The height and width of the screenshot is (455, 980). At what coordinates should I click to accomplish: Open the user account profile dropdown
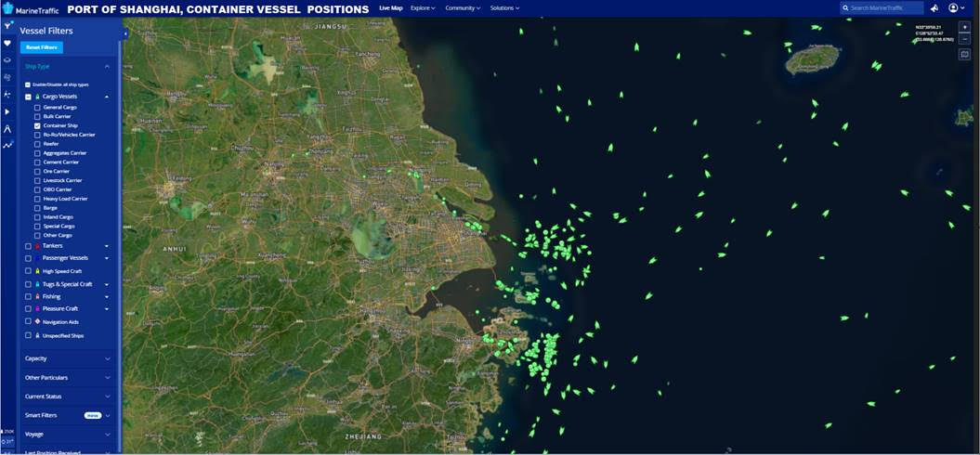click(x=956, y=8)
